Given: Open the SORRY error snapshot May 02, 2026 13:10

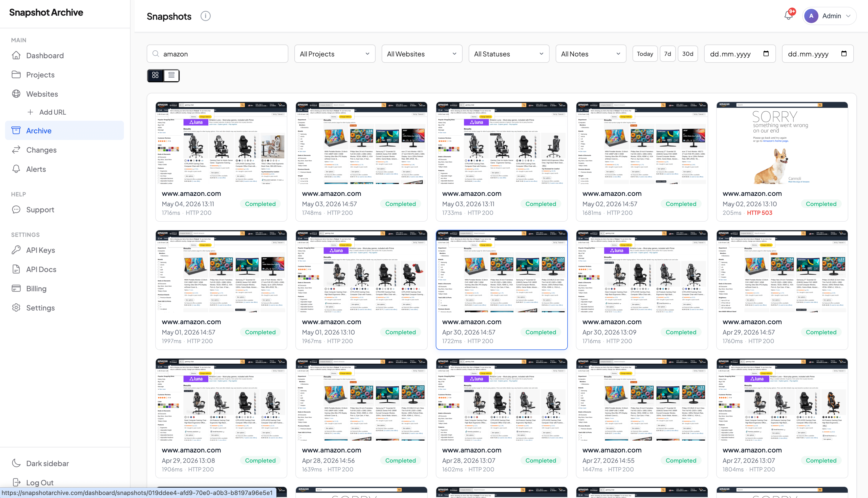Looking at the screenshot, I should [782, 143].
